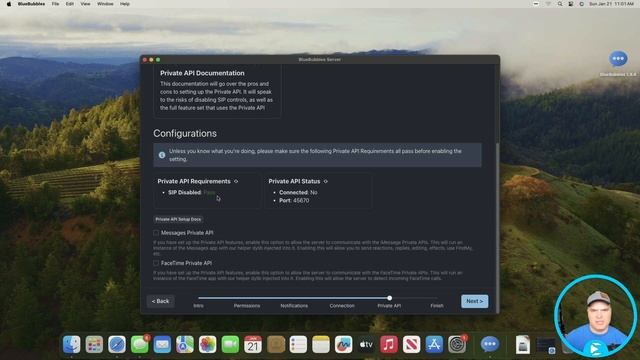
Task: Open Spotlight search in menu bar
Action: point(560,4)
